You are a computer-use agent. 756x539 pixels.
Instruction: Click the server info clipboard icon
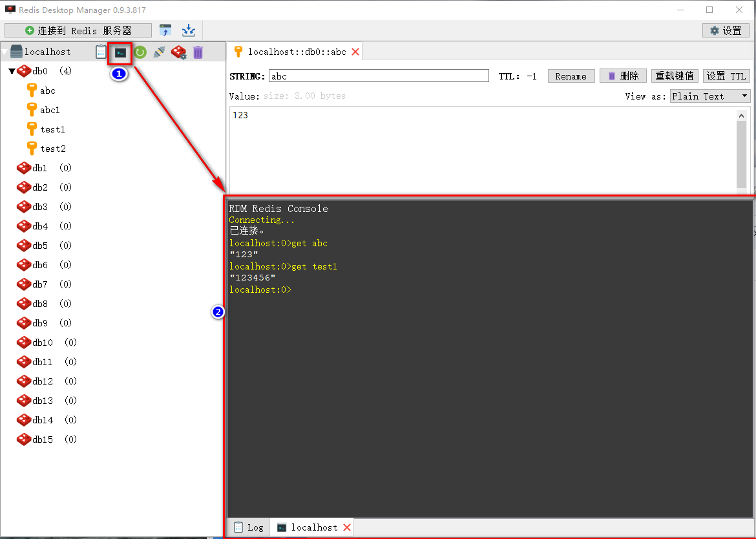coord(101,52)
